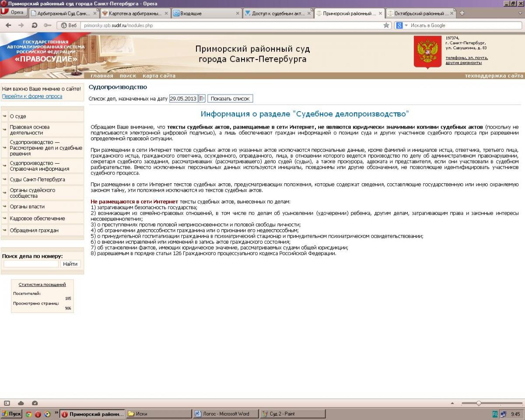Open the Opera Link cloud icon
Image resolution: width=525 pixels, height=420 pixels.
[21, 403]
